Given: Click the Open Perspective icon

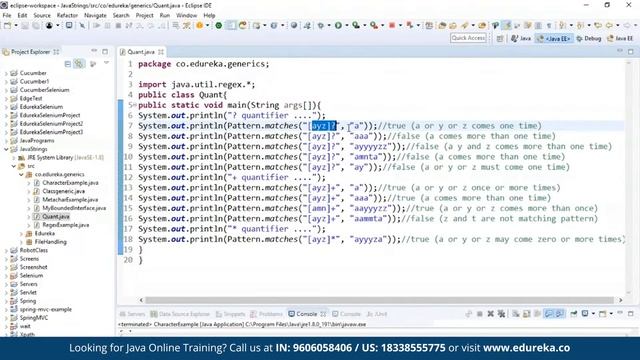Looking at the screenshot, I should (x=500, y=38).
